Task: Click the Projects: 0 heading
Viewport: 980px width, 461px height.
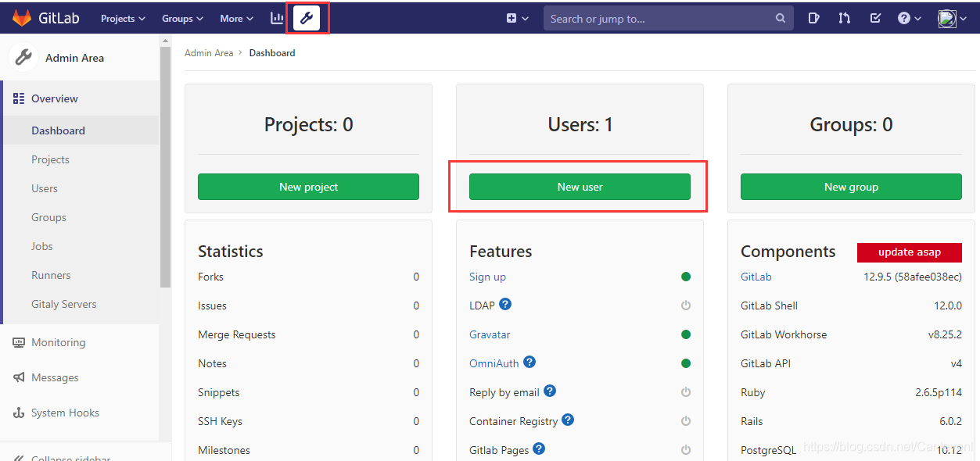Action: click(308, 124)
